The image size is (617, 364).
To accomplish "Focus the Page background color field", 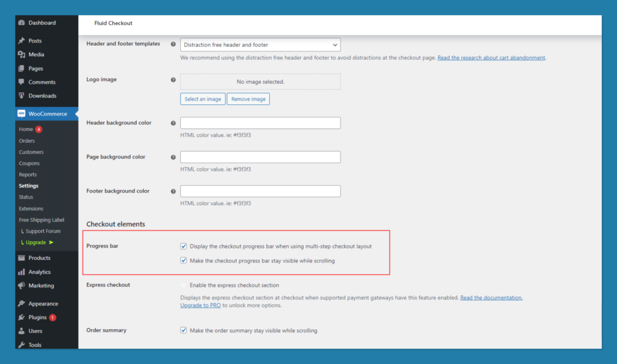I will (260, 157).
